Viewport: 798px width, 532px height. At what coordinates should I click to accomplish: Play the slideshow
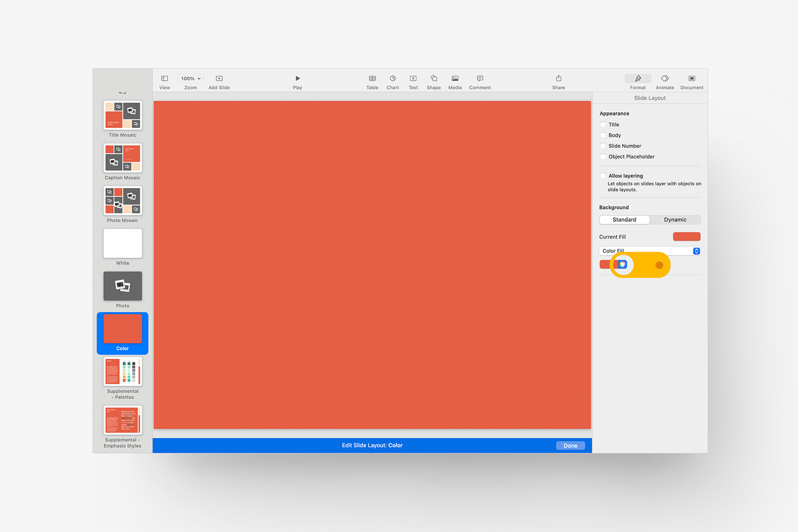tap(298, 82)
